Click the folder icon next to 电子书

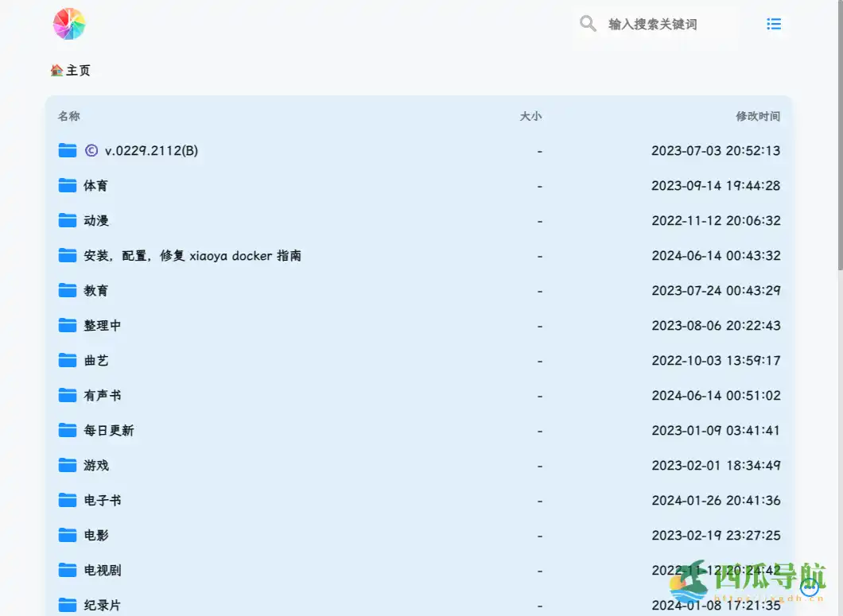point(68,500)
